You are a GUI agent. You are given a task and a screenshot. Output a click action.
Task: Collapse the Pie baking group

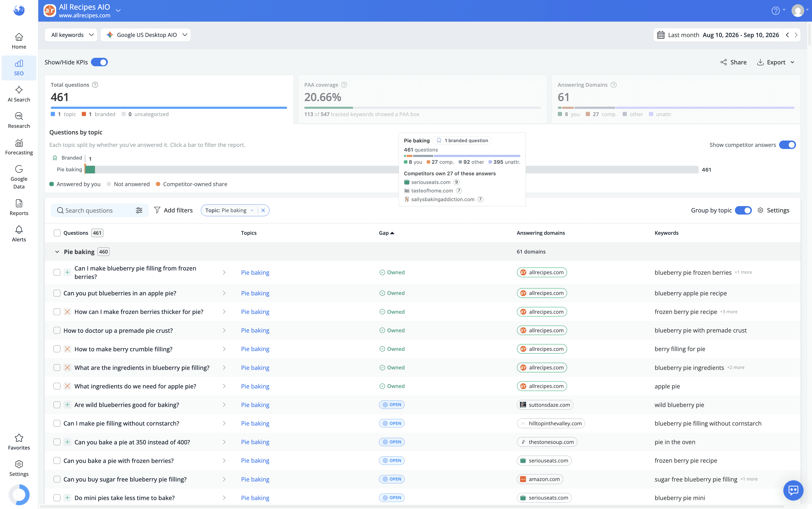pyautogui.click(x=57, y=252)
